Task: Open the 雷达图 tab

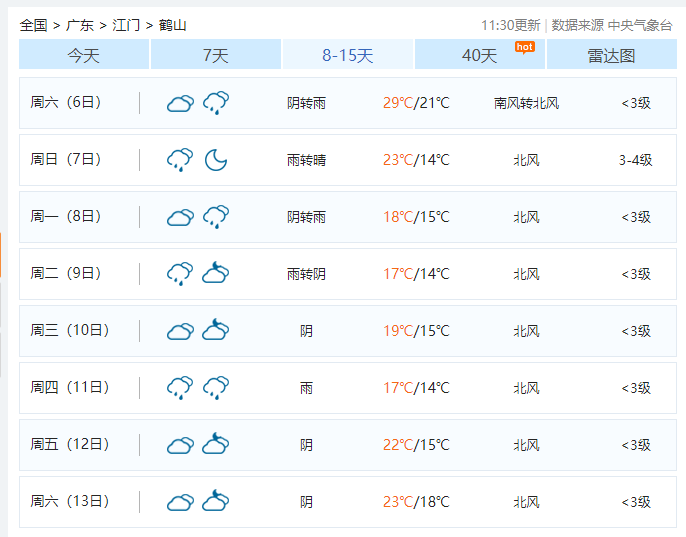Action: point(612,54)
